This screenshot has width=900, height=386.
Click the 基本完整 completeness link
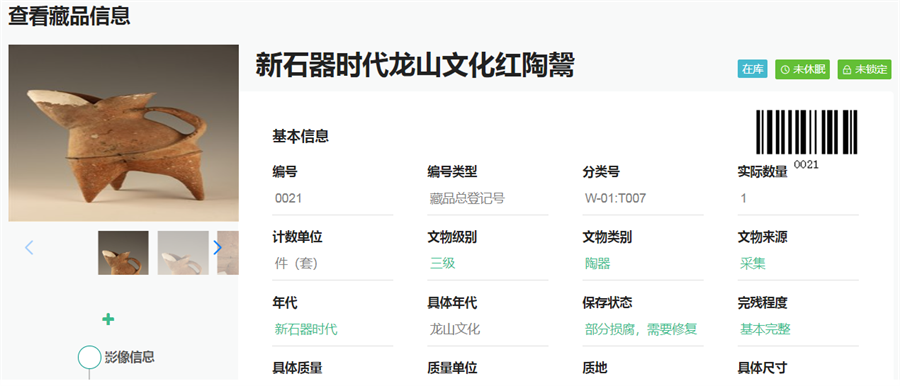[765, 329]
